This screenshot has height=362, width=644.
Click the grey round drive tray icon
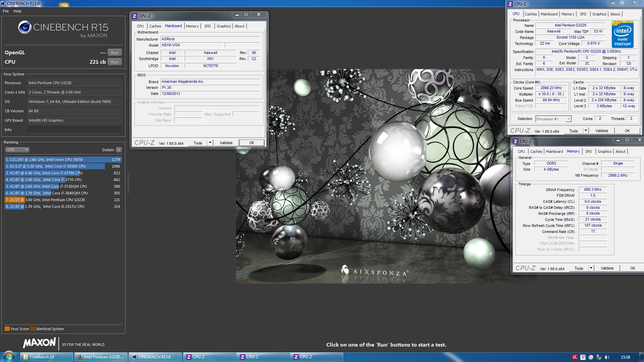[x=591, y=357]
